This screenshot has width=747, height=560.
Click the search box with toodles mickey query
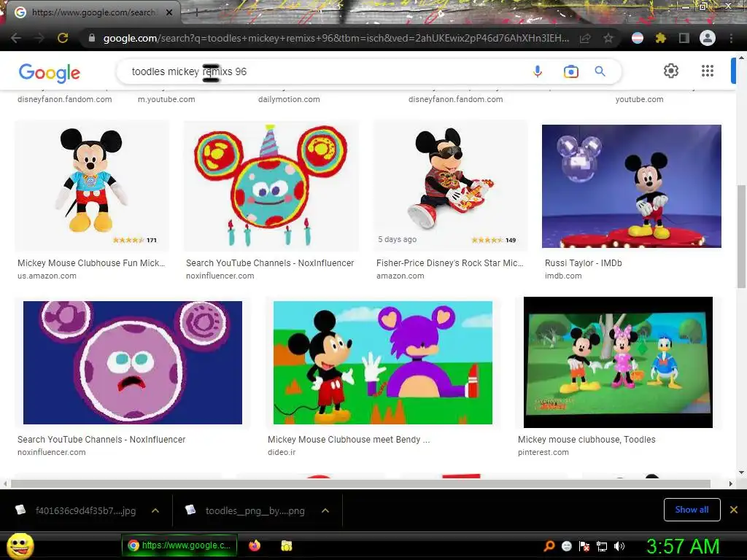tap(324, 71)
